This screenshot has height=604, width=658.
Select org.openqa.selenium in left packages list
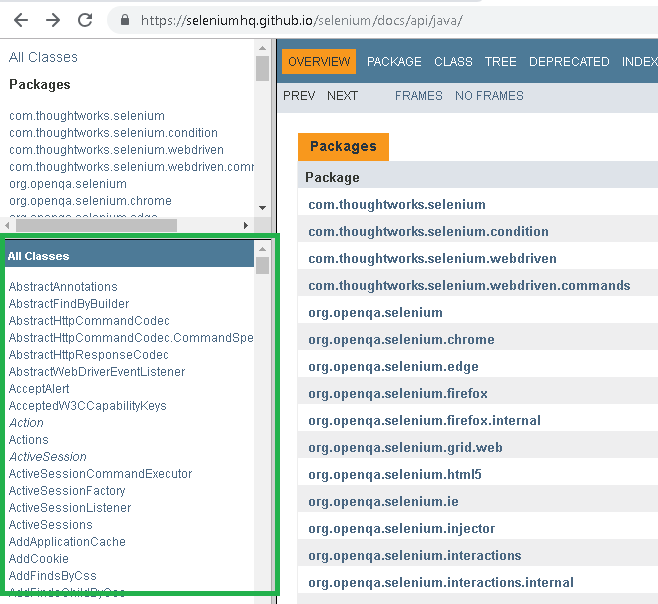pyautogui.click(x=68, y=184)
